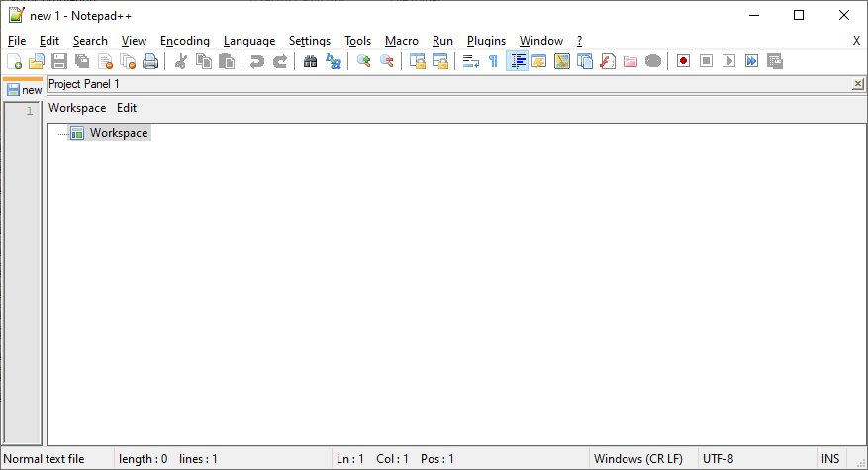The width and height of the screenshot is (868, 470).
Task: Undo the last action via toolbar
Action: click(x=257, y=61)
